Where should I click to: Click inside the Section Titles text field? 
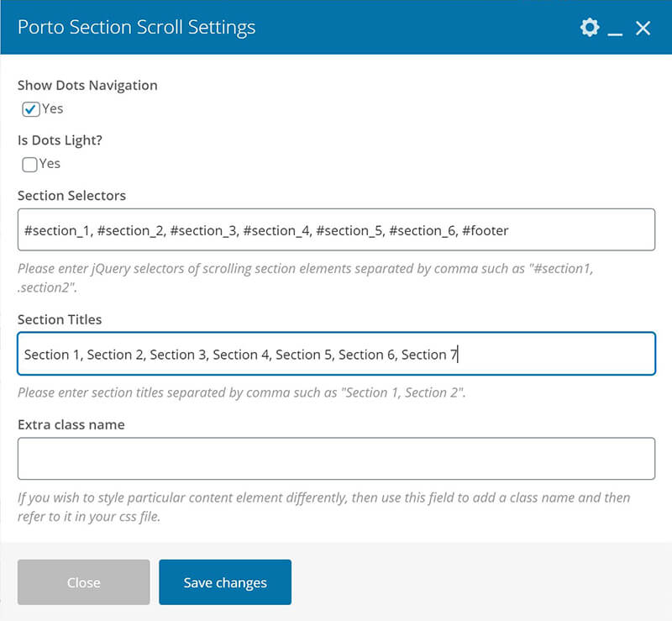click(336, 354)
